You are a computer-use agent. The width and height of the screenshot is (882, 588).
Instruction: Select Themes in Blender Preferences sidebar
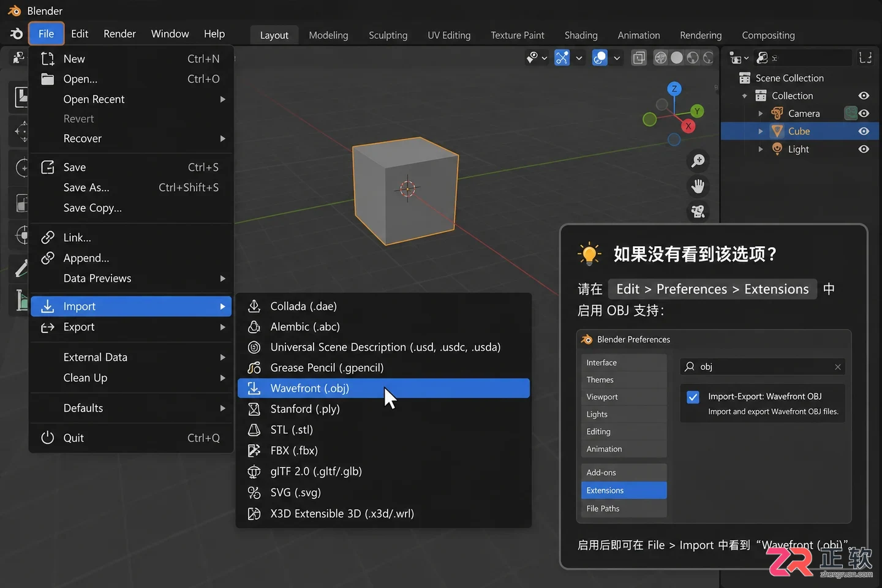[624, 380]
